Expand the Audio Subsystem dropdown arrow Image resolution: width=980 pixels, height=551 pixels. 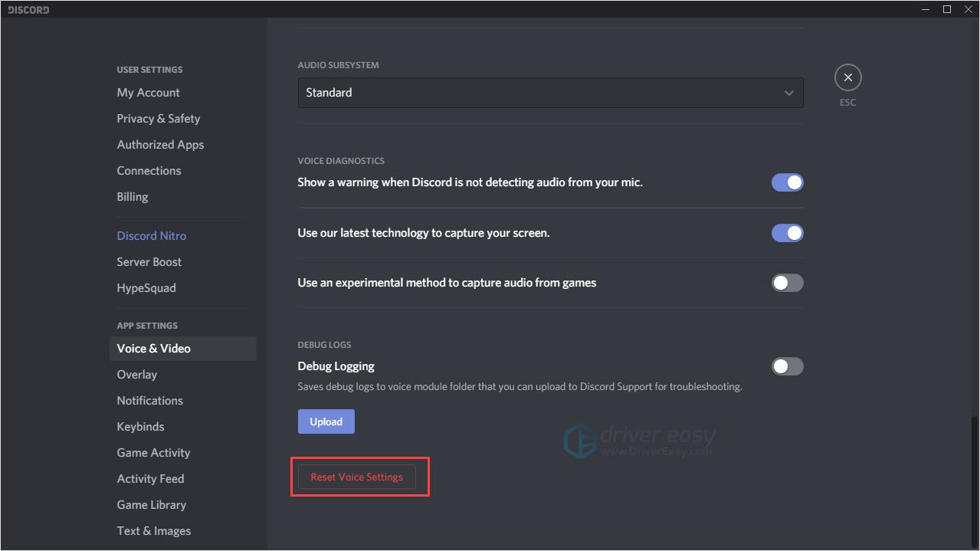pyautogui.click(x=788, y=93)
